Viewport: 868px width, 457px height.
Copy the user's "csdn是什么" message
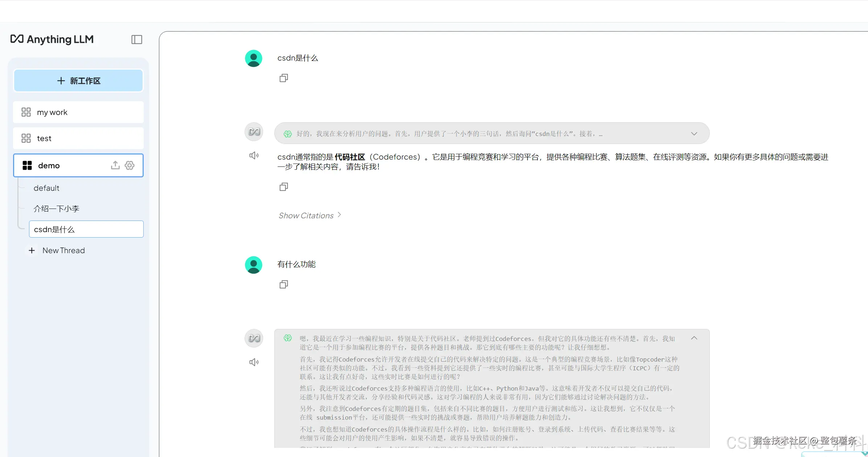pos(283,78)
